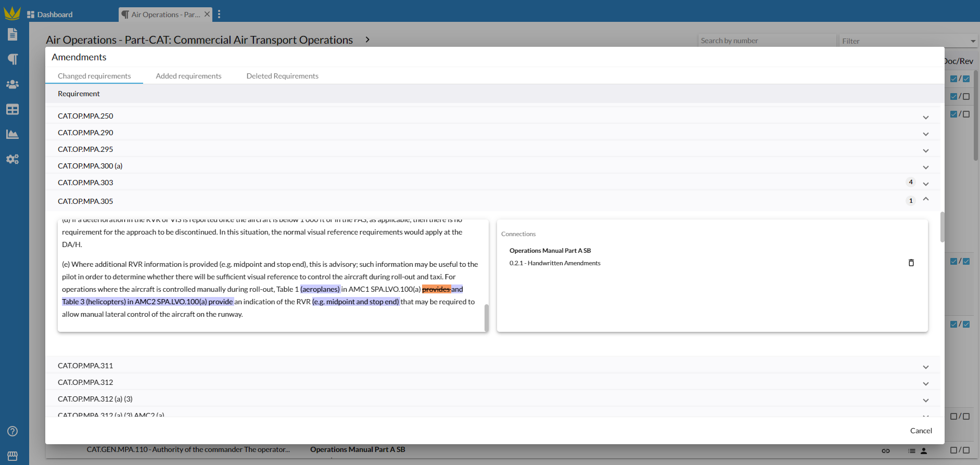Open the users group section in the sidebar
The image size is (980, 465).
click(x=12, y=84)
